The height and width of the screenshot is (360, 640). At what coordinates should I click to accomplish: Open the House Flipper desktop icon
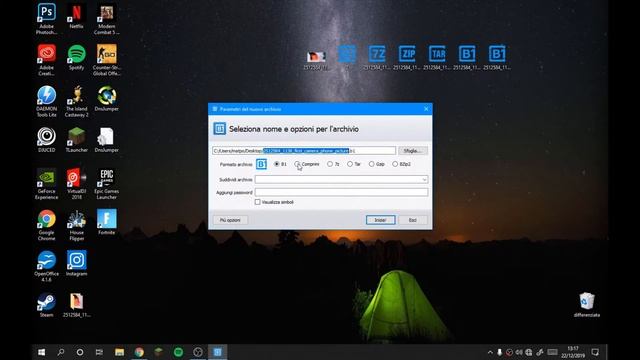[x=76, y=225]
